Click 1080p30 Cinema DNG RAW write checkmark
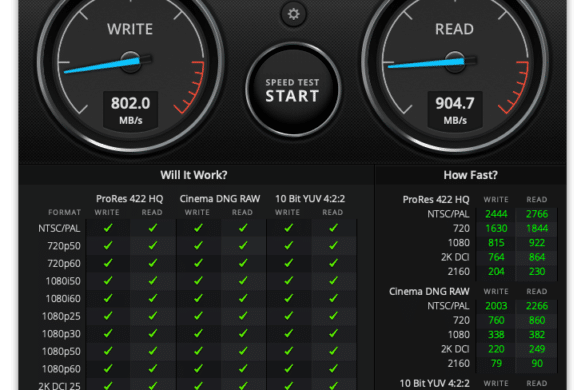Screen dimensions: 585x390 (198, 333)
